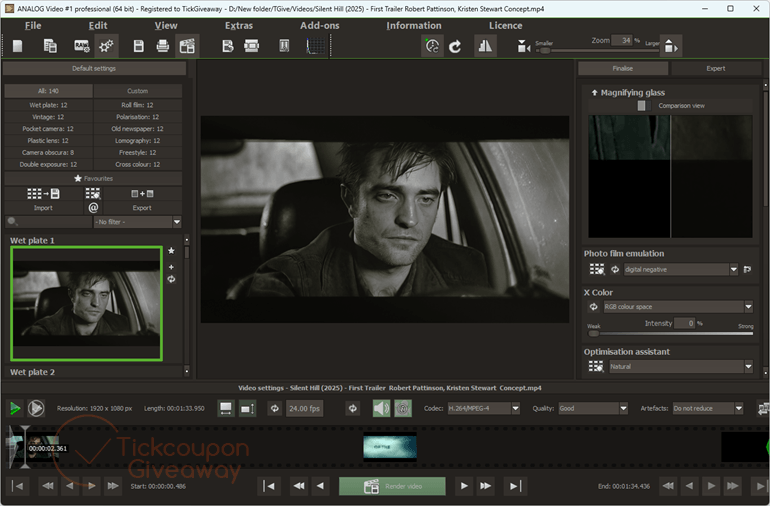Screen dimensions: 770x506
Task: Click the Render video button
Action: [x=392, y=486]
